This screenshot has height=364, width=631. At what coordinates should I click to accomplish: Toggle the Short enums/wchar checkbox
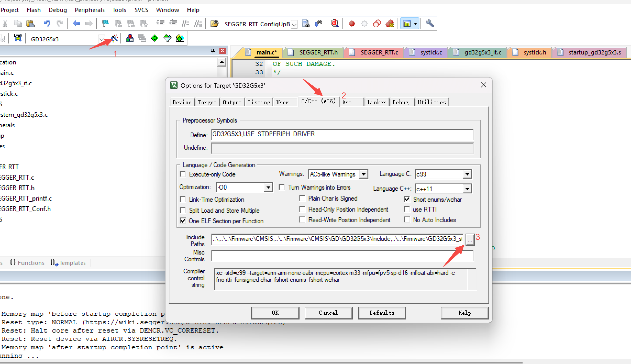407,199
